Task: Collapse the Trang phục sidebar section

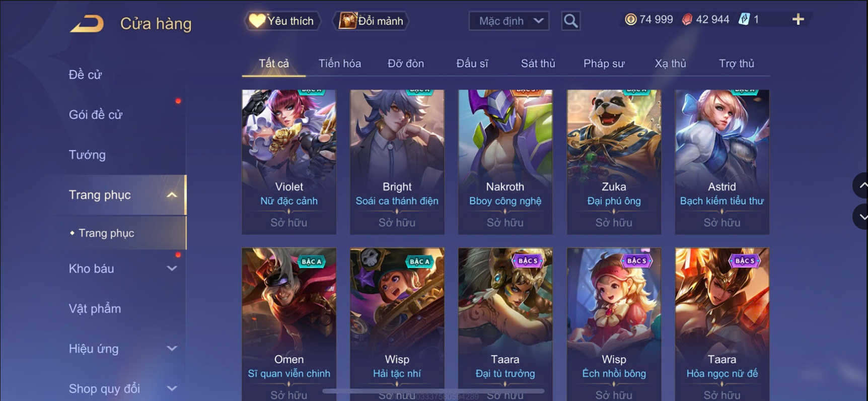Action: pyautogui.click(x=172, y=195)
